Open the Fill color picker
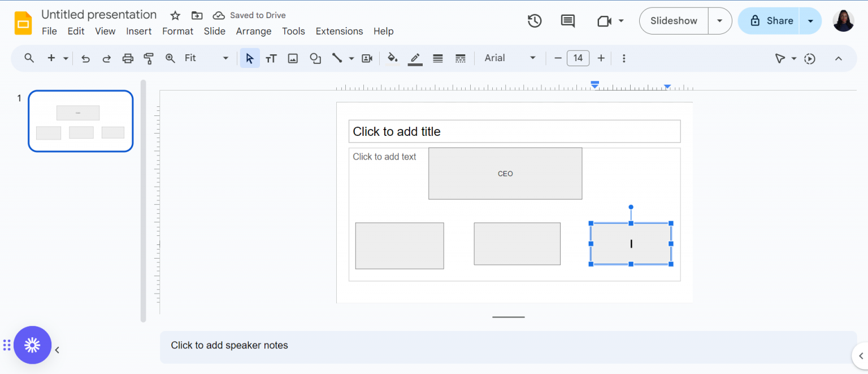Image resolution: width=868 pixels, height=374 pixels. tap(392, 58)
